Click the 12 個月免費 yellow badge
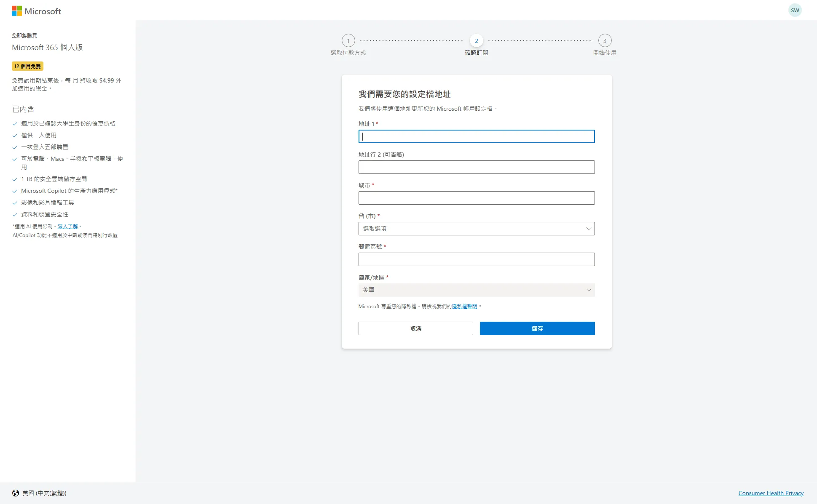Viewport: 817px width, 504px height. point(27,66)
